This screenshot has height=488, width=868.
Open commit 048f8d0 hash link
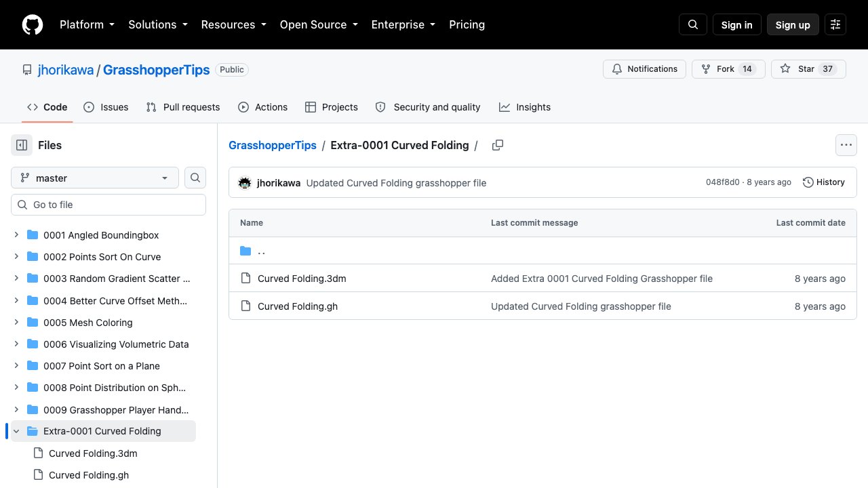point(723,182)
